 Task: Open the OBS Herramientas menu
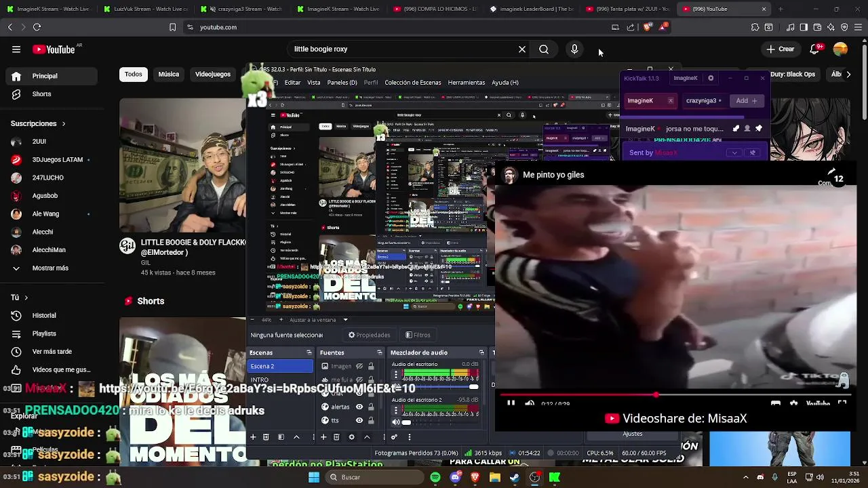click(x=467, y=83)
